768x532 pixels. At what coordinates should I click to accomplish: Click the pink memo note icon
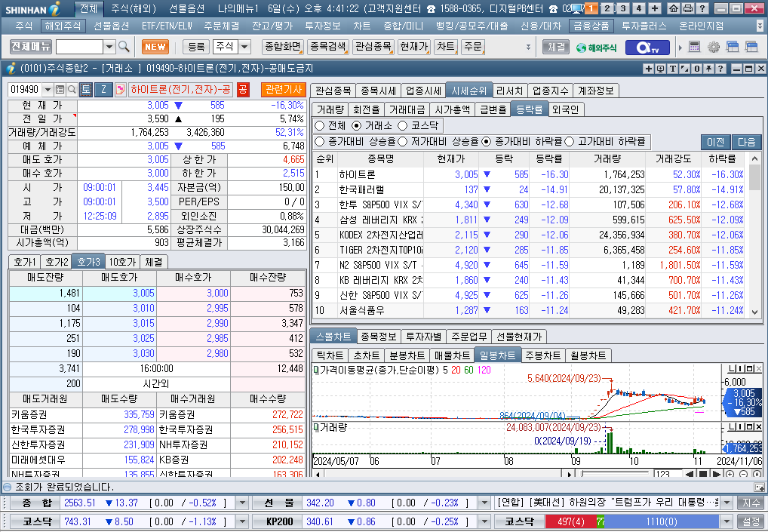click(x=120, y=90)
